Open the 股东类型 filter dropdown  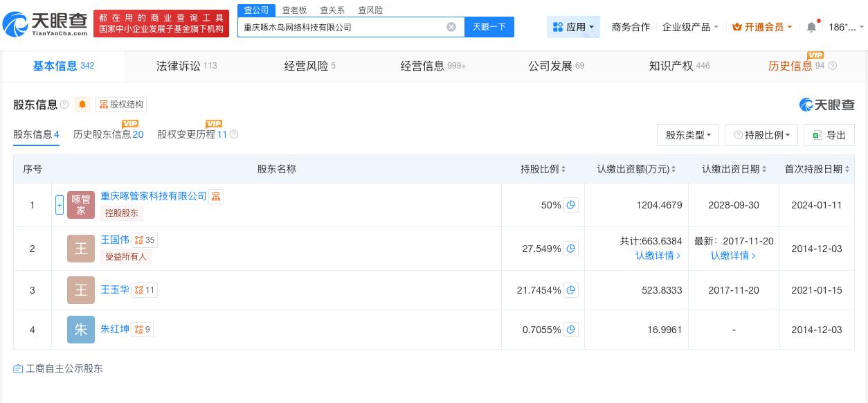pos(688,135)
